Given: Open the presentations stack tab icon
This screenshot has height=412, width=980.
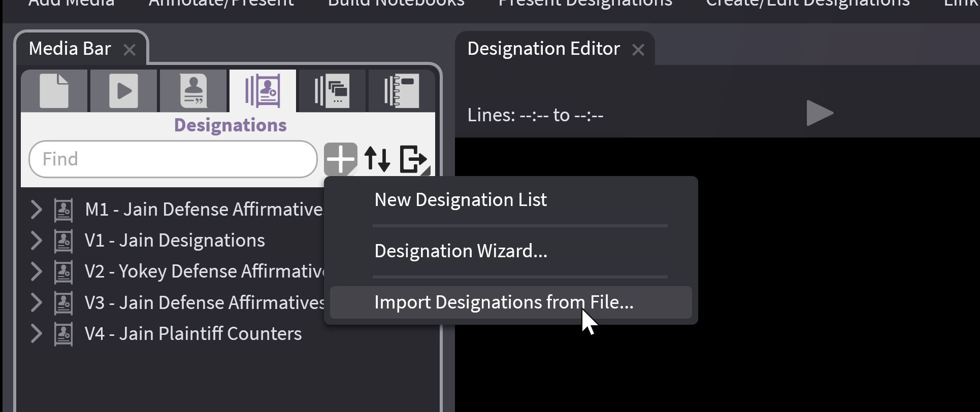Looking at the screenshot, I should coord(332,91).
